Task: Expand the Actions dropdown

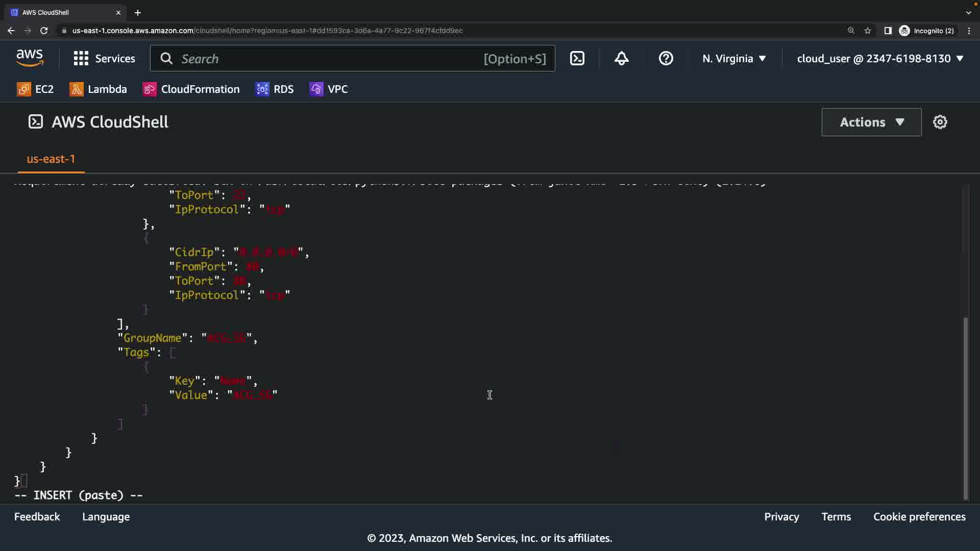Action: click(871, 122)
